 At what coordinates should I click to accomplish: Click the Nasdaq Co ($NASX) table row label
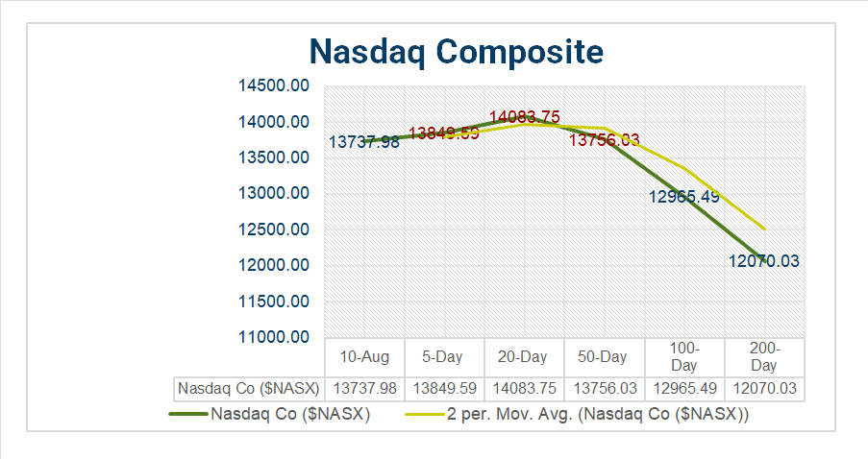249,388
